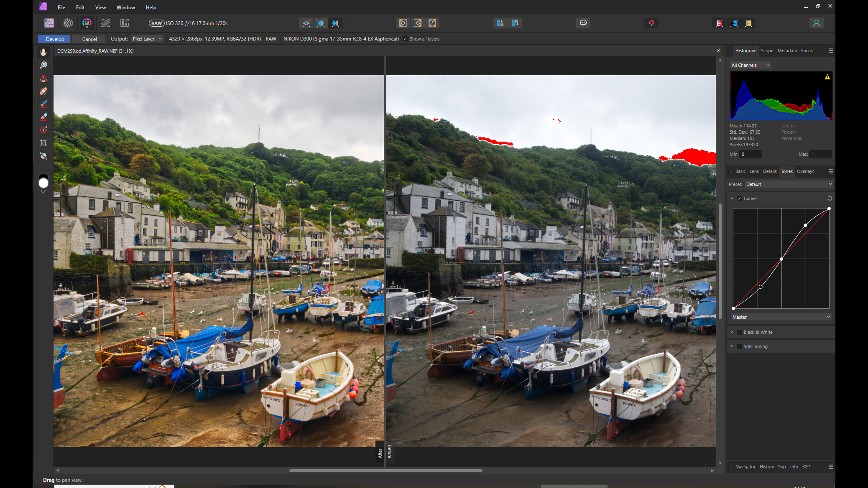Image resolution: width=868 pixels, height=488 pixels.
Task: Select the Overlay Erase tool
Action: [x=43, y=117]
